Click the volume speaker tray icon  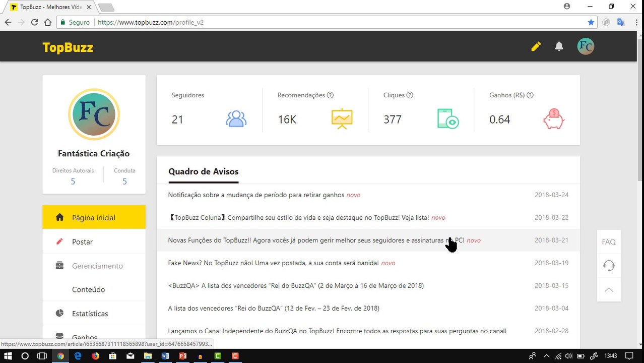click(x=570, y=356)
